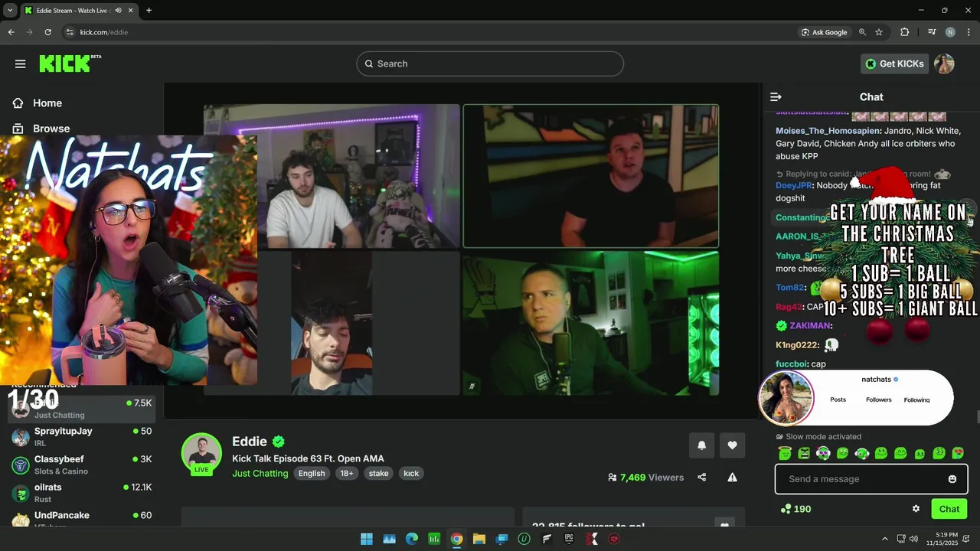Open UndPancake recommended channel
Screen dimensions: 980x551
(x=82, y=519)
